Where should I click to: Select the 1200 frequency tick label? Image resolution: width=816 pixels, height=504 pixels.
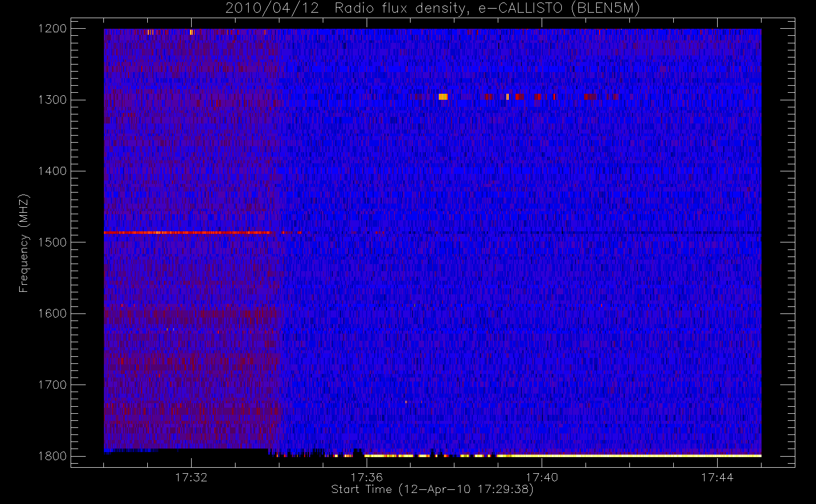click(52, 29)
